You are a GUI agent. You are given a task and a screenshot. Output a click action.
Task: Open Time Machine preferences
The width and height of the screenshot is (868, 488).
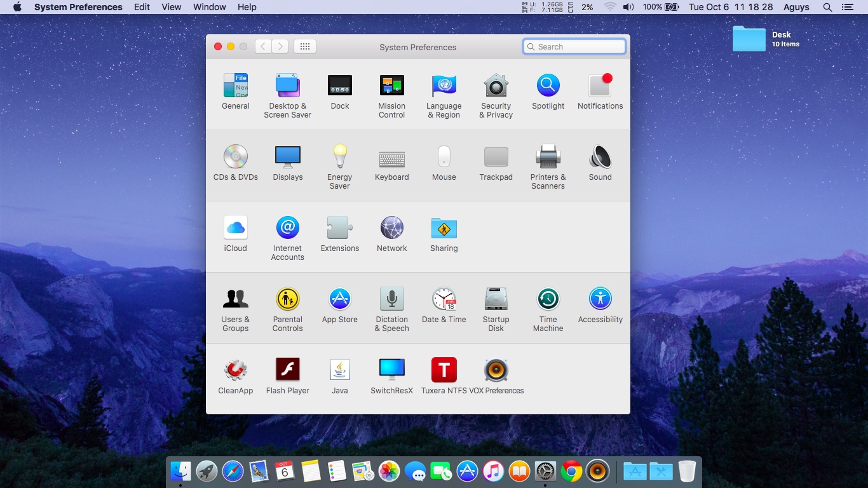548,309
